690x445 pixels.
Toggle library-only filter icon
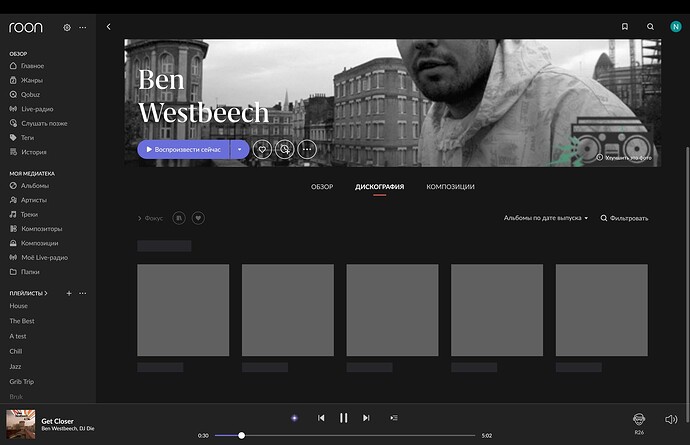[x=179, y=218]
